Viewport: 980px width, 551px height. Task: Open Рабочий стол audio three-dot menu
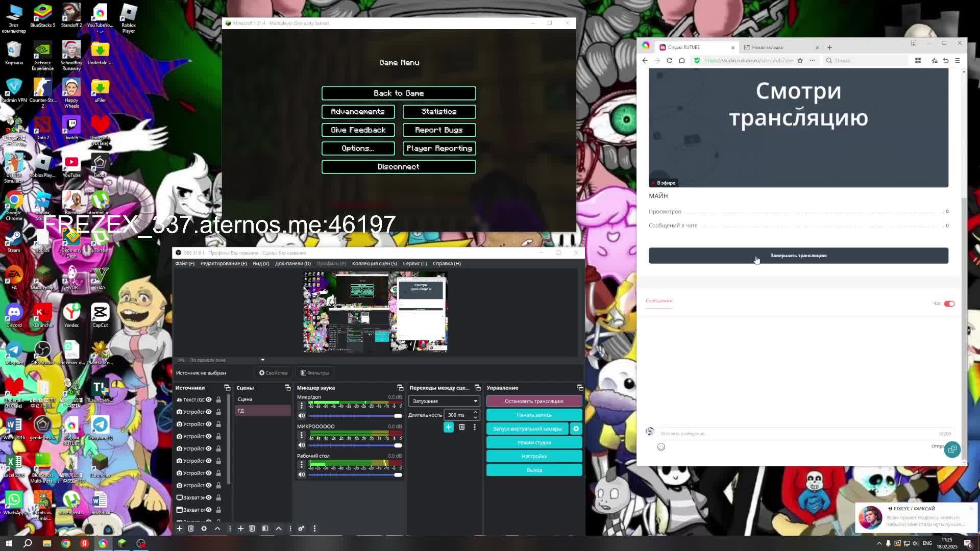[x=301, y=465]
